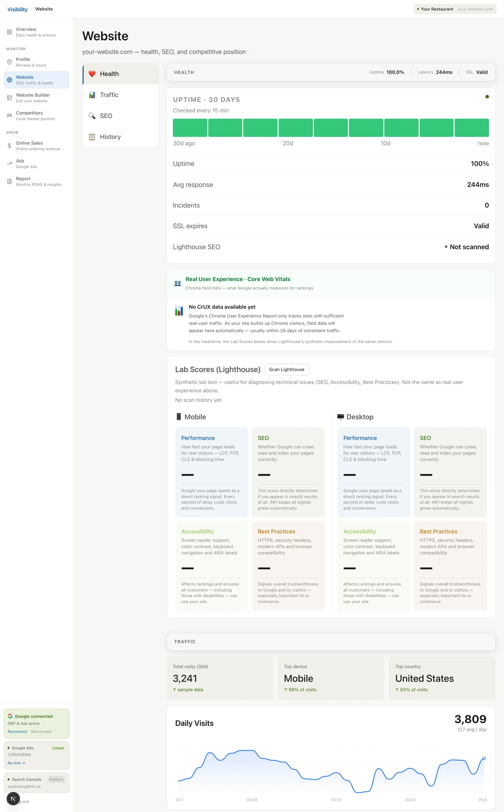Click the Visibility logo link
This screenshot has height=812, width=504.
17,9
